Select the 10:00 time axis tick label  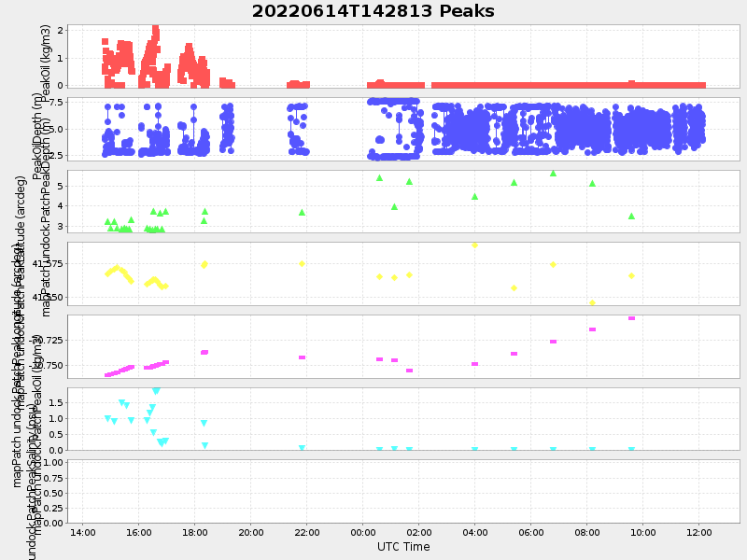tap(642, 532)
